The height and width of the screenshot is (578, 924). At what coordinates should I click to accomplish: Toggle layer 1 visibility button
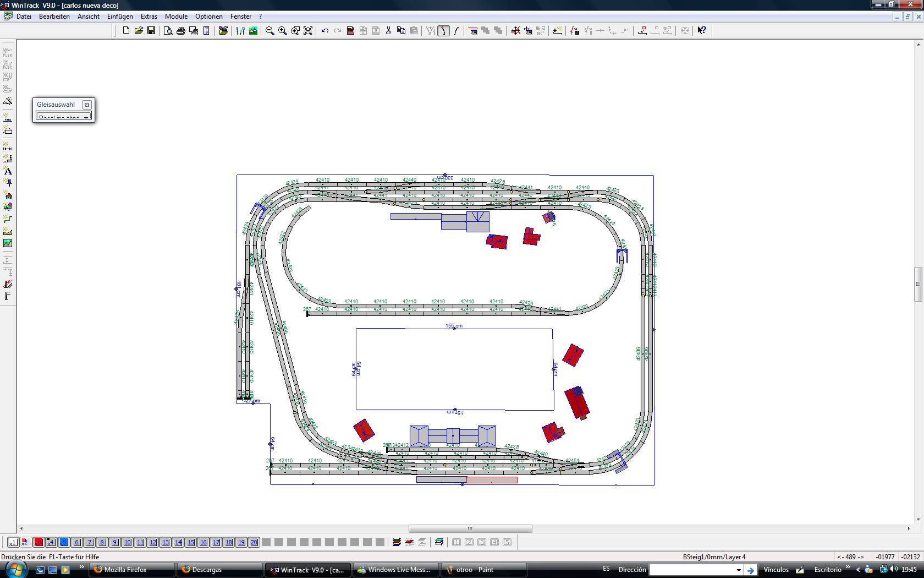point(13,542)
